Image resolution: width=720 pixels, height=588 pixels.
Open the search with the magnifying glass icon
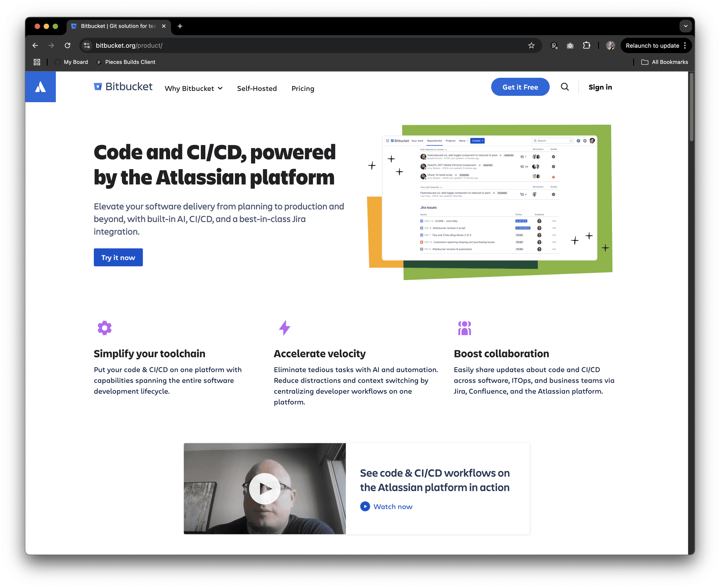pyautogui.click(x=565, y=87)
